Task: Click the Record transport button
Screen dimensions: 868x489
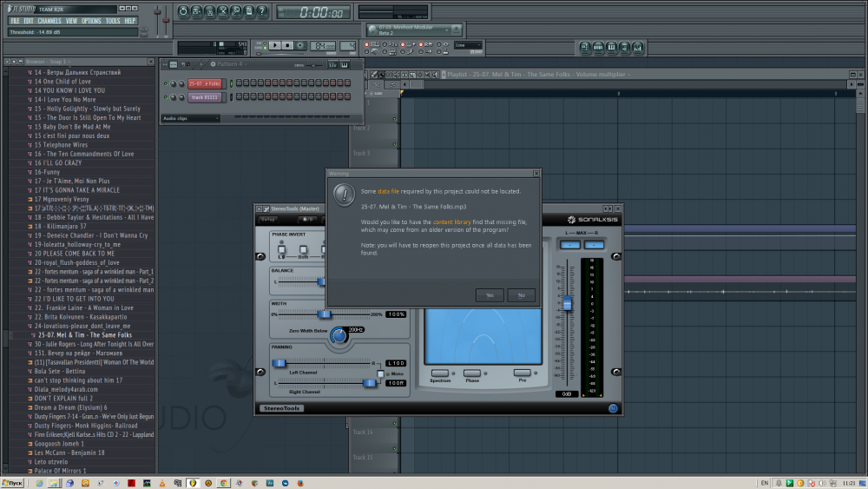Action: [300, 45]
